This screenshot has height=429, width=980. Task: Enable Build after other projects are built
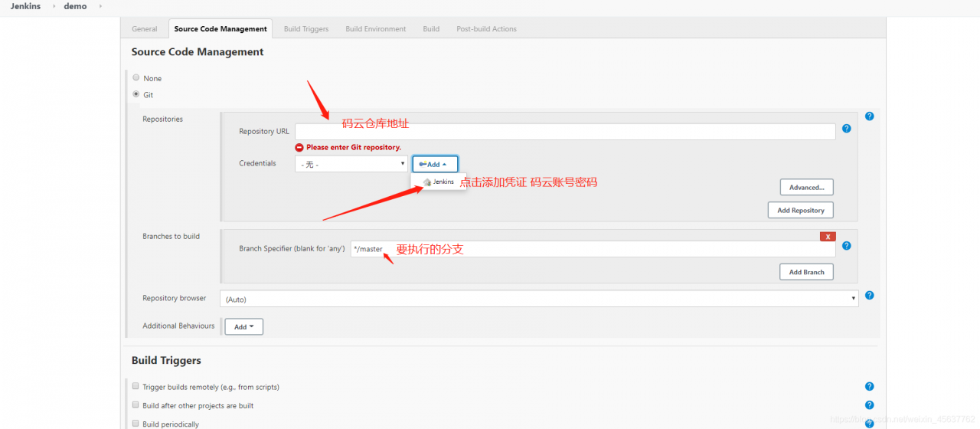(x=136, y=404)
